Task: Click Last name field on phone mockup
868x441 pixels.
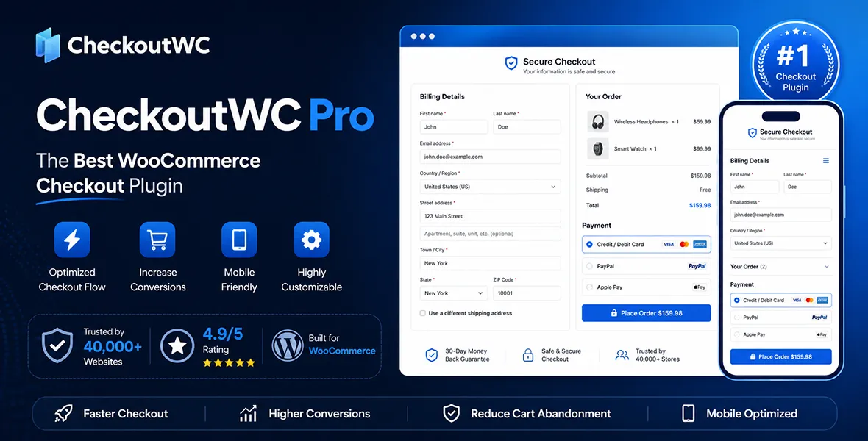Action: [807, 187]
